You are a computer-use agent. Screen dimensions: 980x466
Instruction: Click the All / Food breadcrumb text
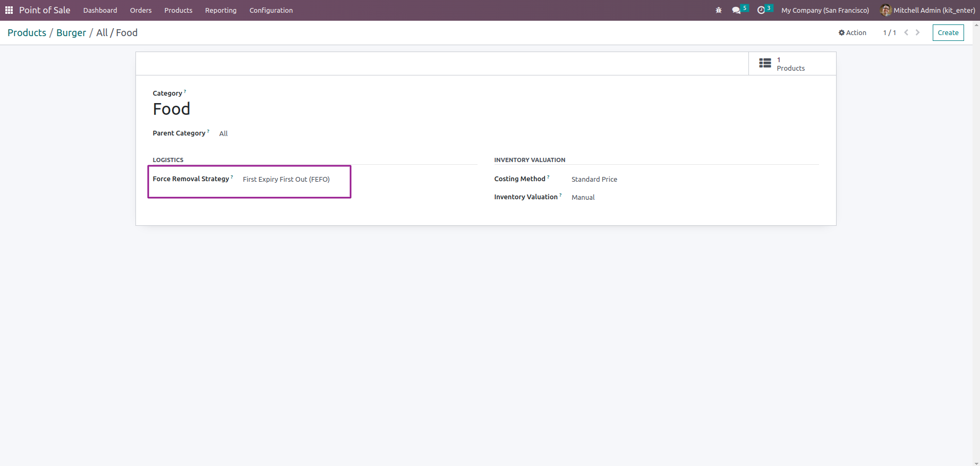[x=117, y=32]
